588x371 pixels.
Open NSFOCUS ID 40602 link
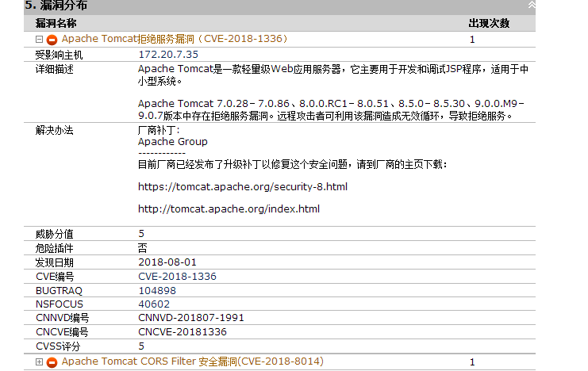point(154,304)
